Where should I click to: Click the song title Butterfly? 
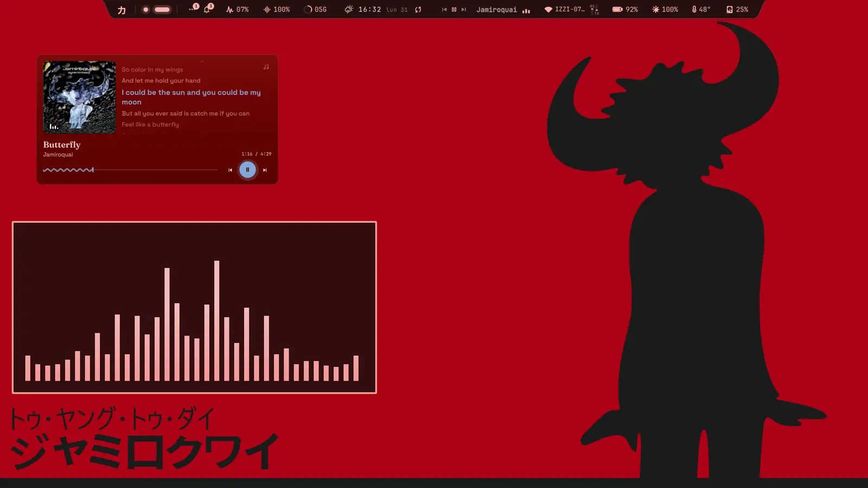pos(62,145)
